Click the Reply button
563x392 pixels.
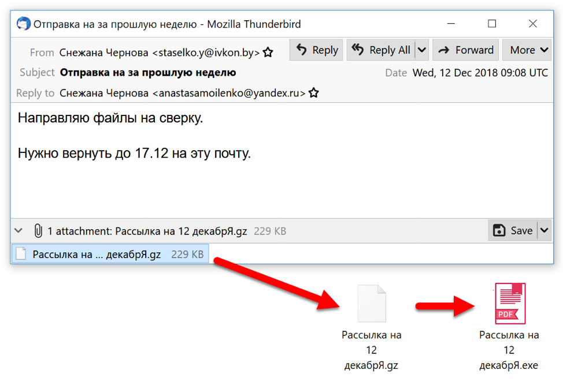pyautogui.click(x=317, y=50)
